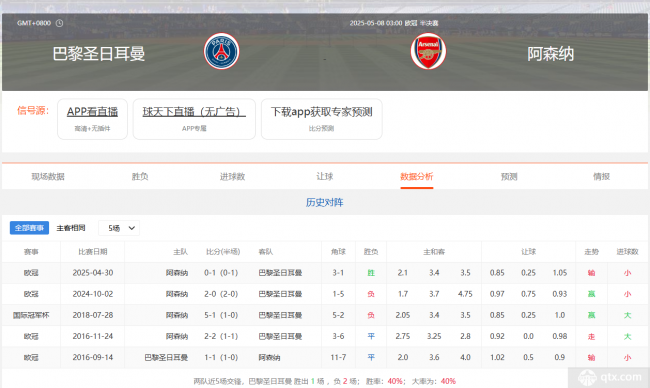This screenshot has height=388, width=650.
Task: Open the 预测 tab
Action: (509, 177)
